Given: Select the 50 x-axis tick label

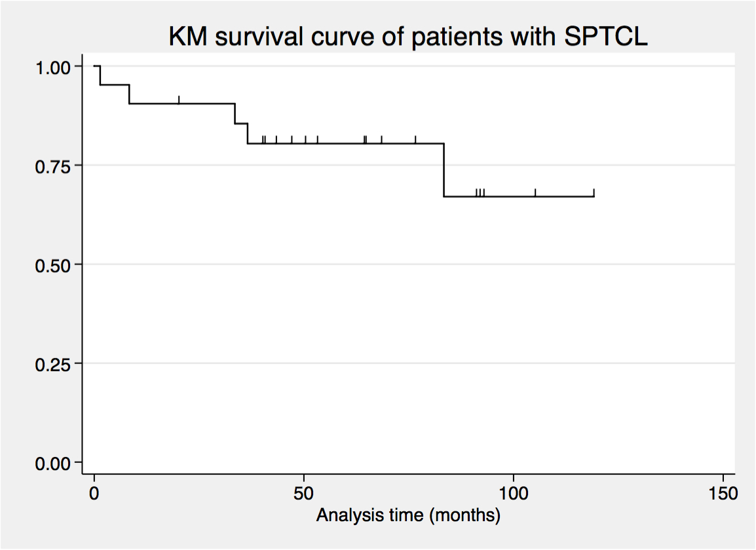Looking at the screenshot, I should coord(304,491).
